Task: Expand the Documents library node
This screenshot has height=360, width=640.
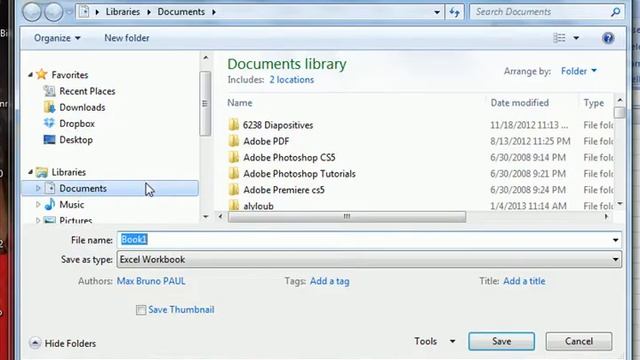Action: (38, 188)
